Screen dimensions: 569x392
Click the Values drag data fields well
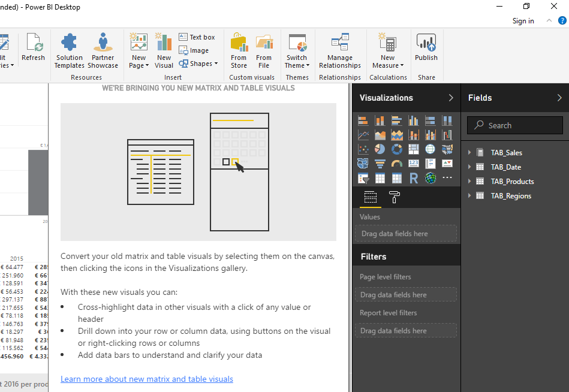tap(406, 234)
